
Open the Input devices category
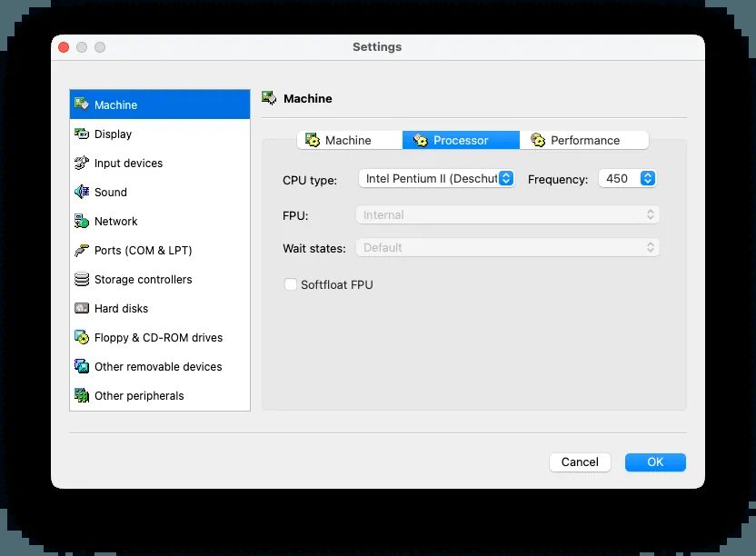160,163
